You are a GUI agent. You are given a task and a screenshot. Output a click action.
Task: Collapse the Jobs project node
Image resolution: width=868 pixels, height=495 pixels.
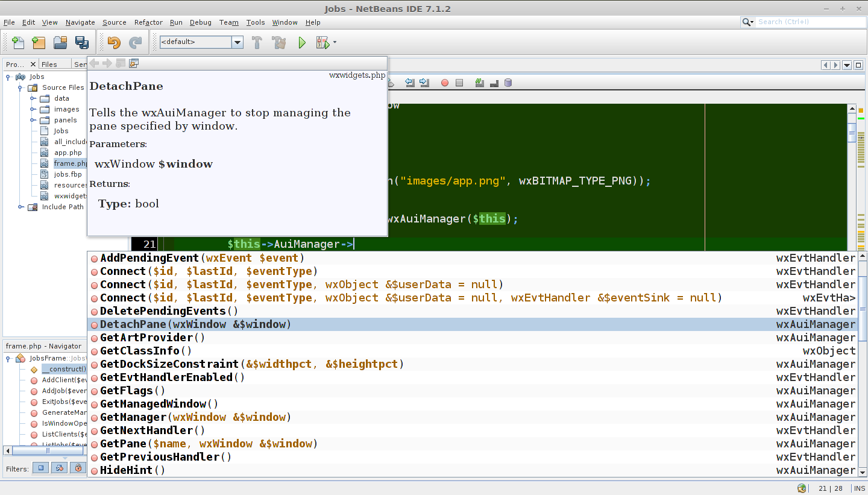(x=8, y=77)
